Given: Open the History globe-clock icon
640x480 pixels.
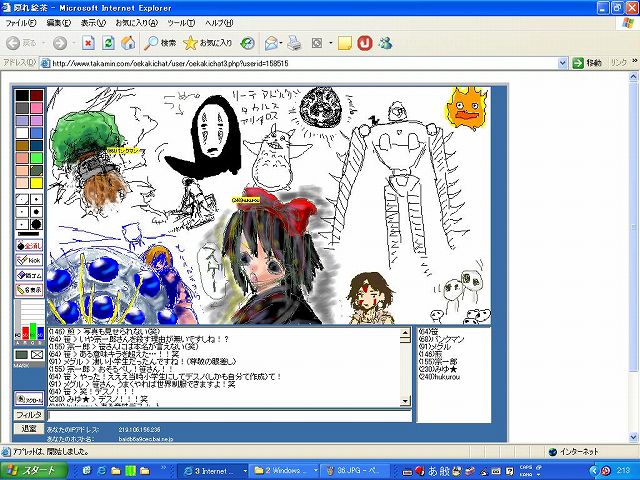Looking at the screenshot, I should 247,43.
